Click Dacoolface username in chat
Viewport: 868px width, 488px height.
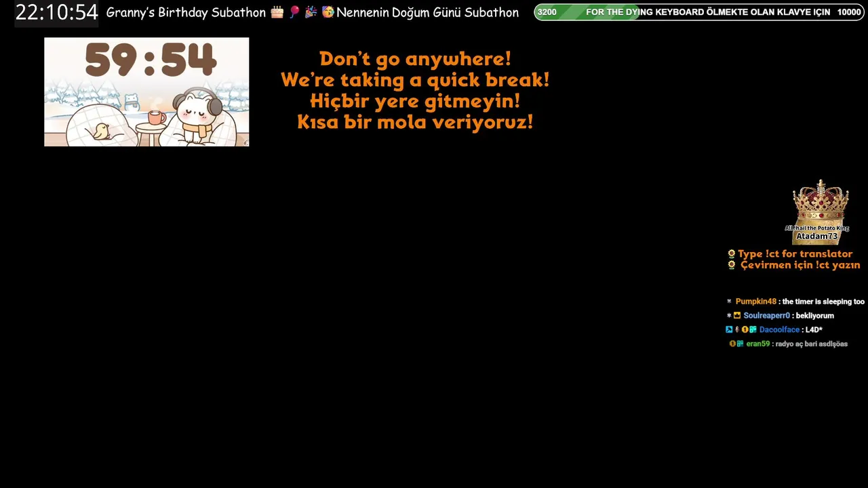pos(779,330)
